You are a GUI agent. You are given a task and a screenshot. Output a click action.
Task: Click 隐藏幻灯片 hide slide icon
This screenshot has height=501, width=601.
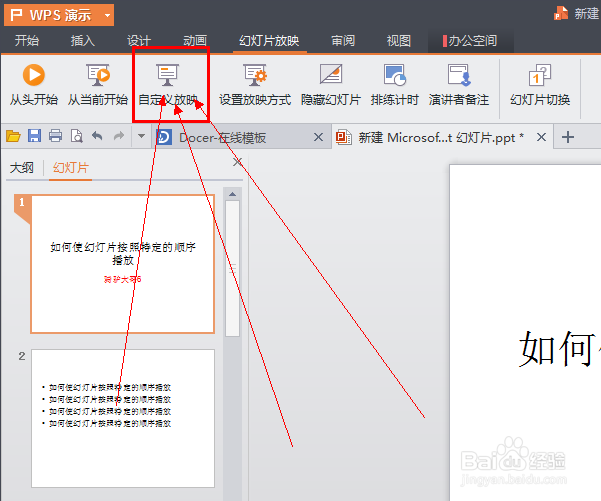pos(331,85)
